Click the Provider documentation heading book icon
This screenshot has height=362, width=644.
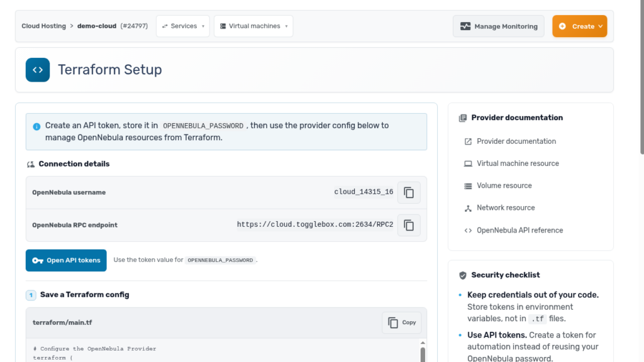click(463, 118)
